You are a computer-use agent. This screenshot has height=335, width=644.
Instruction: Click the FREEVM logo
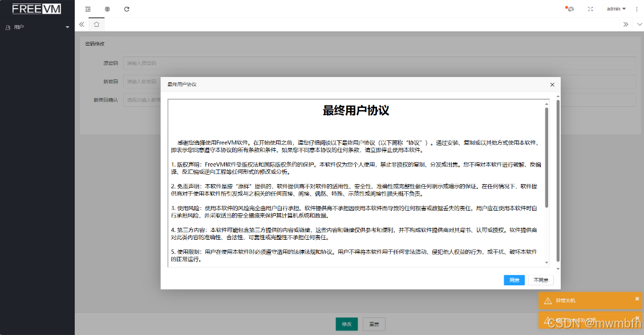(37, 9)
